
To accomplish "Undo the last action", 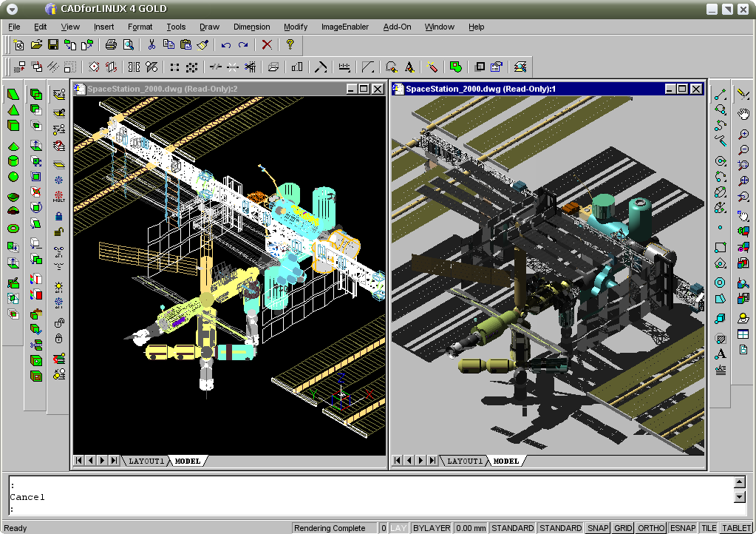I will point(225,45).
